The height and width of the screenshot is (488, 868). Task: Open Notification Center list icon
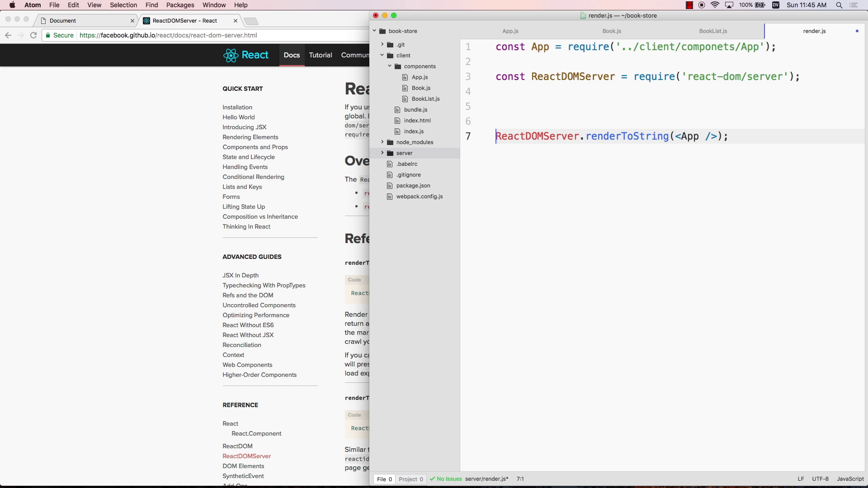click(x=854, y=5)
